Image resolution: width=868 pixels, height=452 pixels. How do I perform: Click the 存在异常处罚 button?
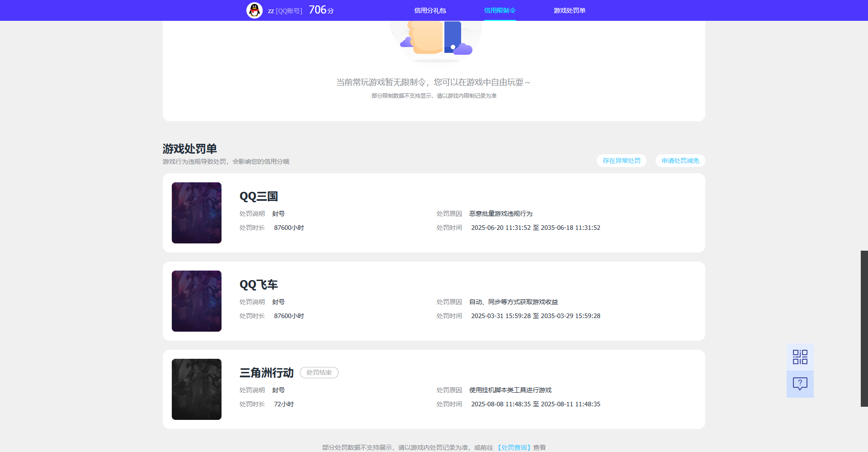click(621, 161)
